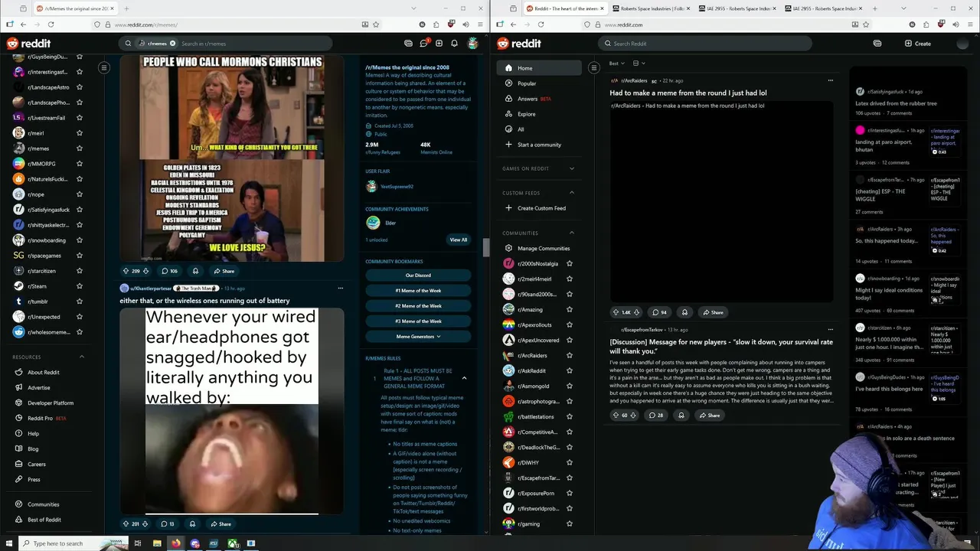
Task: Collapse Rule 1 in r/Memes rules
Action: (464, 378)
